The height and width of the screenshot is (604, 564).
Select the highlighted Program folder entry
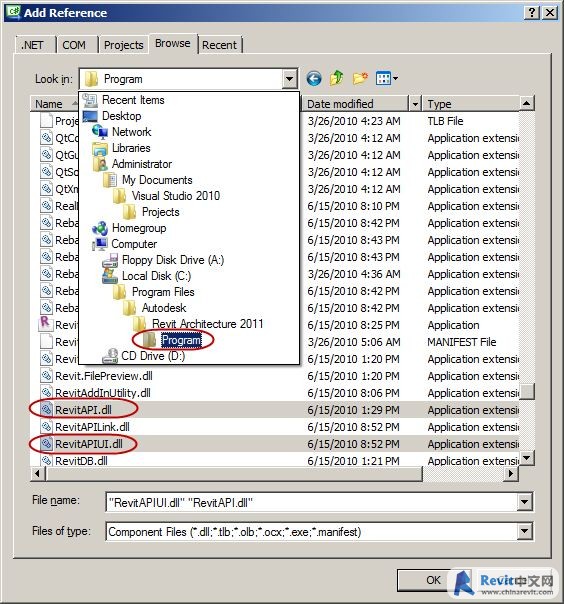pyautogui.click(x=181, y=340)
